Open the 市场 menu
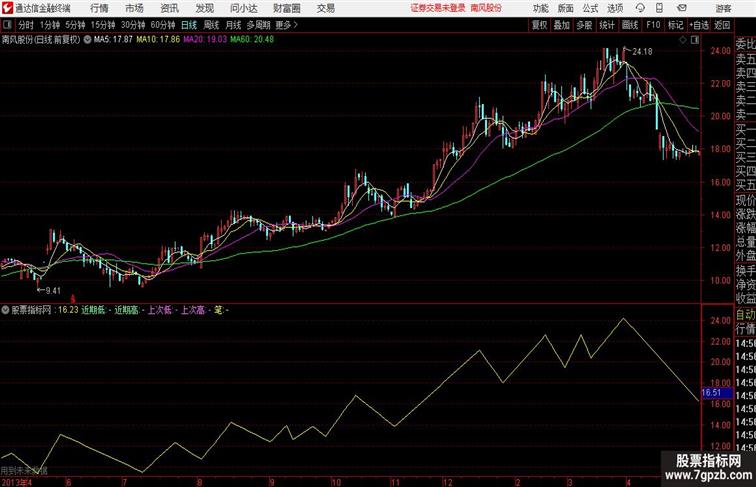 tap(134, 8)
